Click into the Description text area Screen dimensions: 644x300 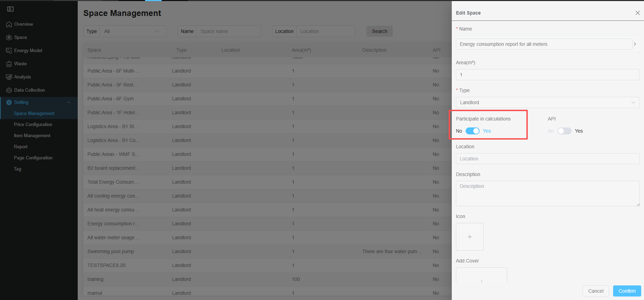click(x=548, y=193)
